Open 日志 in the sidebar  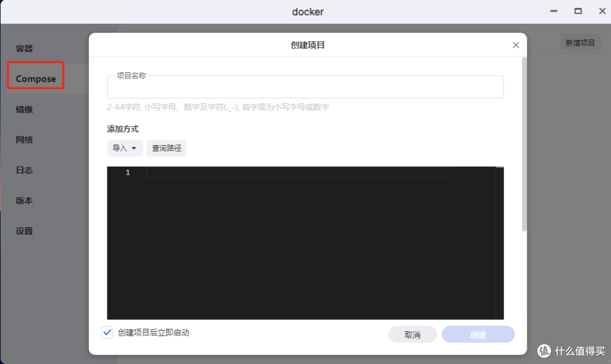click(x=24, y=170)
